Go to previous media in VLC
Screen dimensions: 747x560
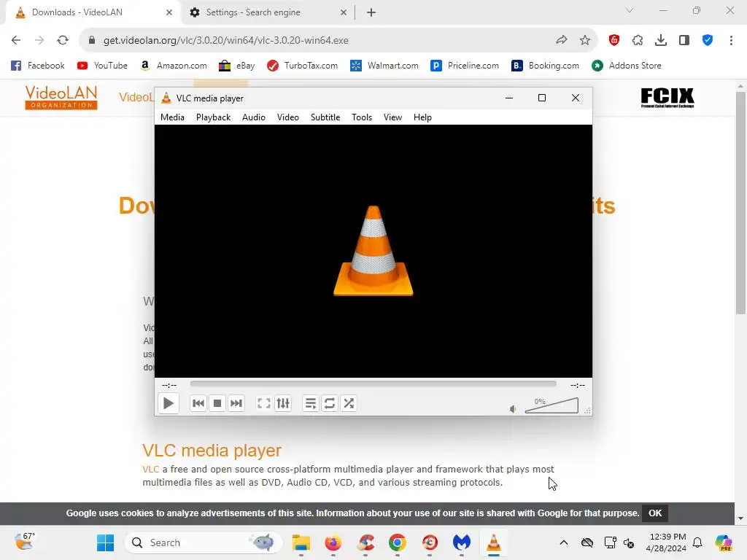click(x=198, y=403)
